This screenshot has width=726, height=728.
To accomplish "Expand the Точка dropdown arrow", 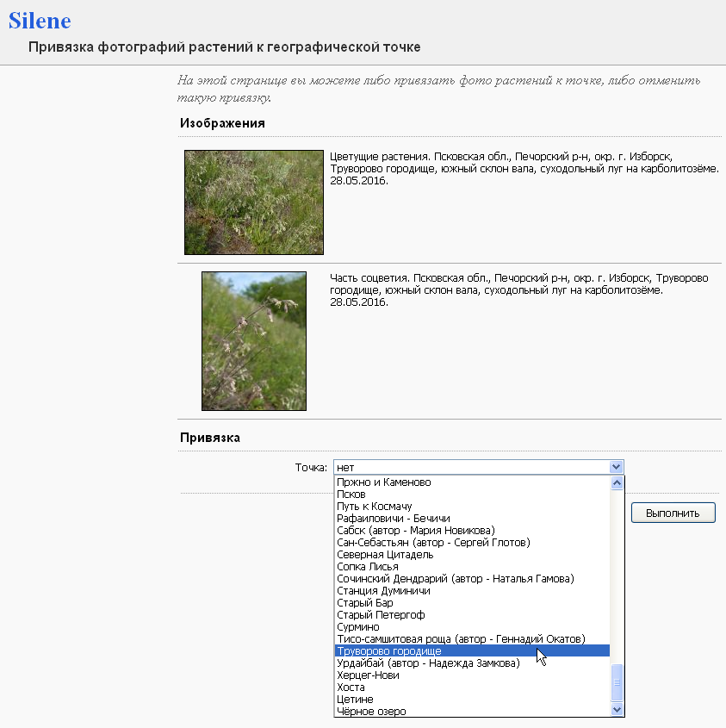I will click(616, 467).
